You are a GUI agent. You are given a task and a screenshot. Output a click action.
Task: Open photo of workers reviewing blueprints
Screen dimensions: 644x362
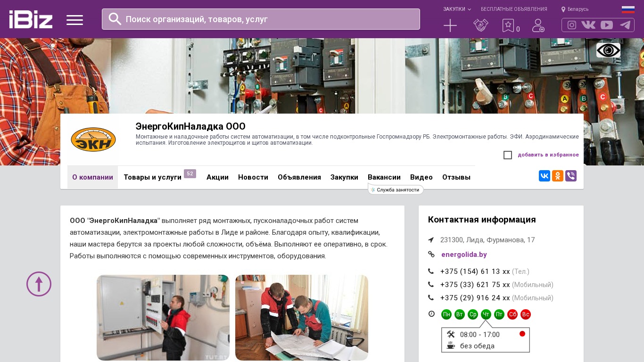[302, 318]
